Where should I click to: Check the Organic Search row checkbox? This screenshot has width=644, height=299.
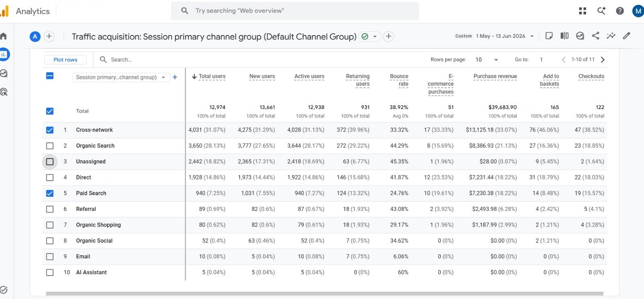50,146
